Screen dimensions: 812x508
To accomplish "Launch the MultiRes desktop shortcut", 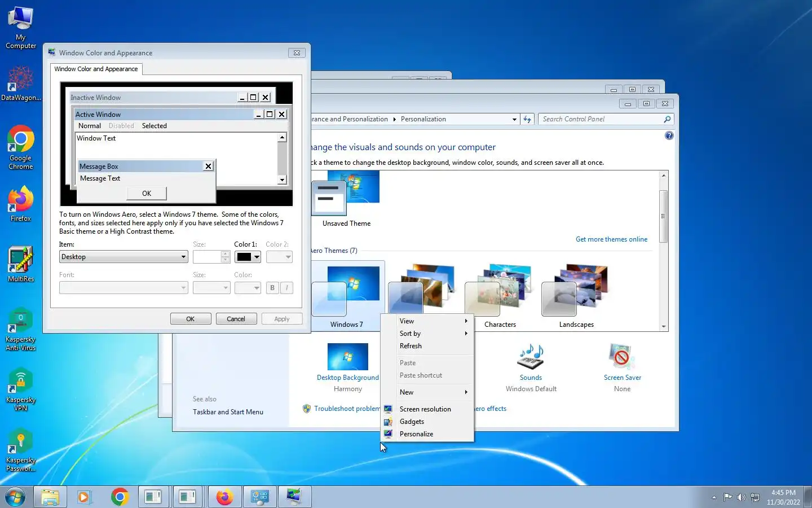I will click(21, 264).
